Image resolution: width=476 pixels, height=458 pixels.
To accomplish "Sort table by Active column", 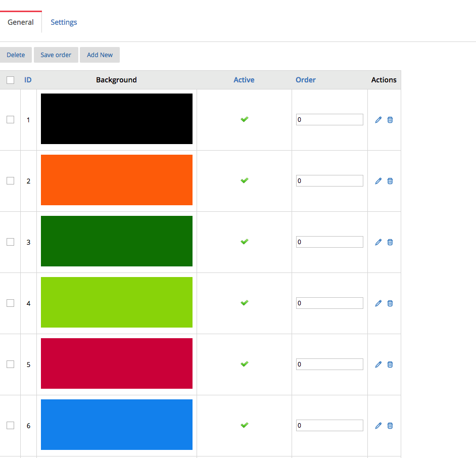I will pos(244,80).
